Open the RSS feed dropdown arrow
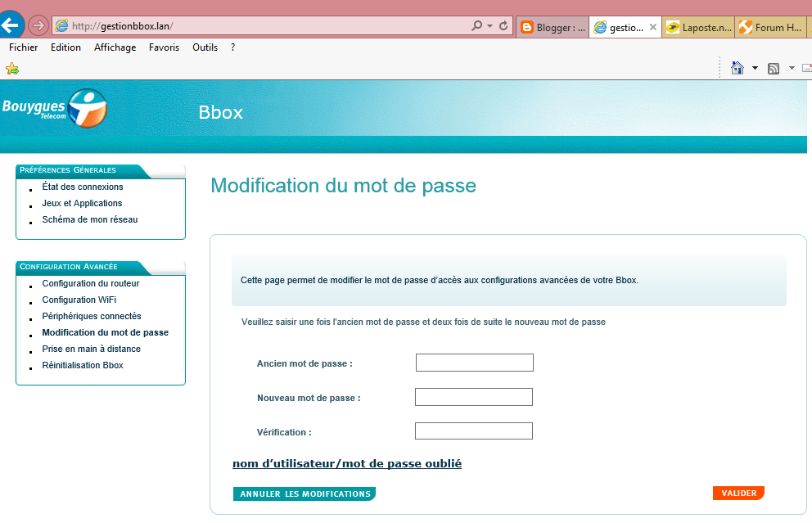 point(790,68)
